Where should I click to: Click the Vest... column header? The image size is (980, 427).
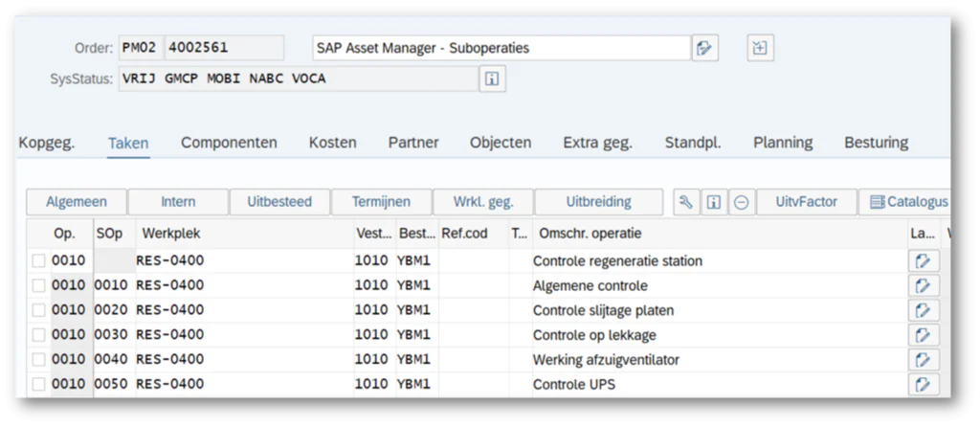pyautogui.click(x=374, y=234)
